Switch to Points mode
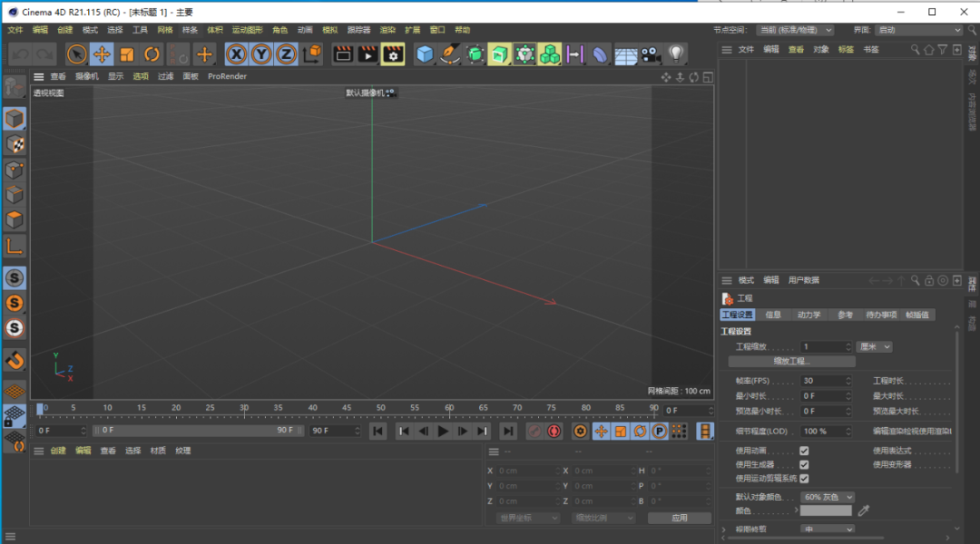Screen dimensions: 980x544 15,170
